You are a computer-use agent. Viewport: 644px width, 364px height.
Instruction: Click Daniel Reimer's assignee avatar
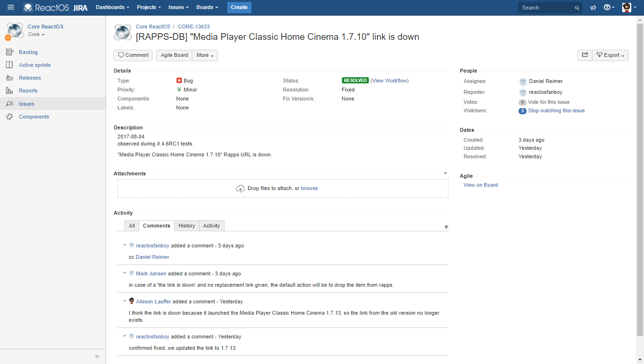(523, 82)
